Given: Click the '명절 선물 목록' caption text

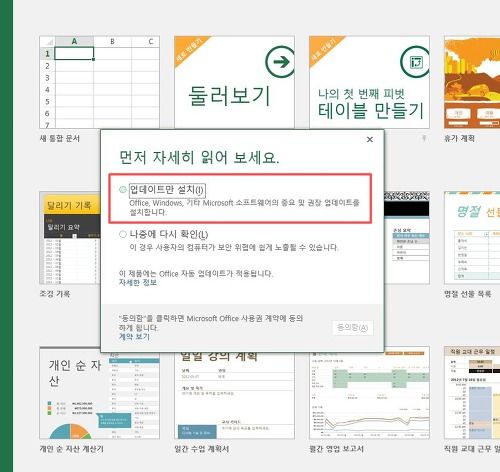Looking at the screenshot, I should (468, 294).
